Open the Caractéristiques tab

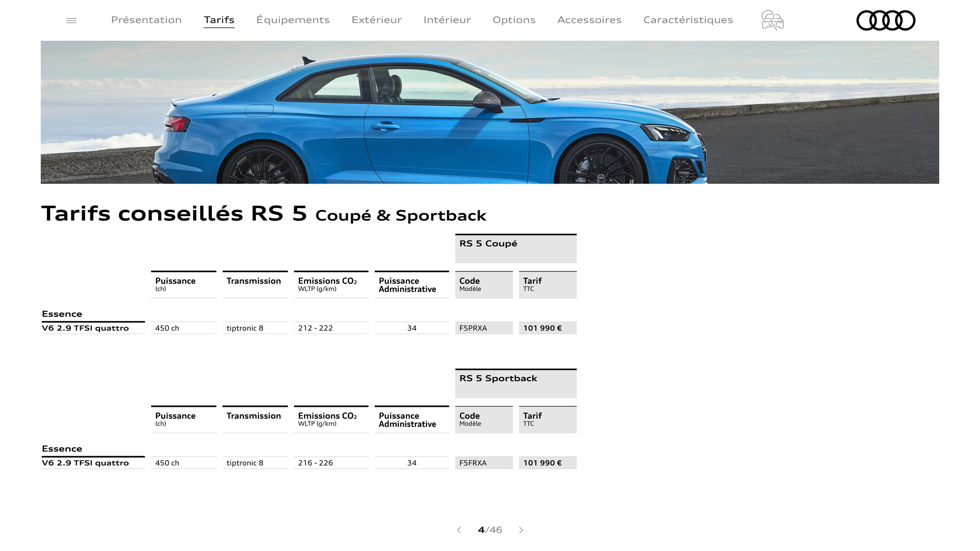(688, 20)
